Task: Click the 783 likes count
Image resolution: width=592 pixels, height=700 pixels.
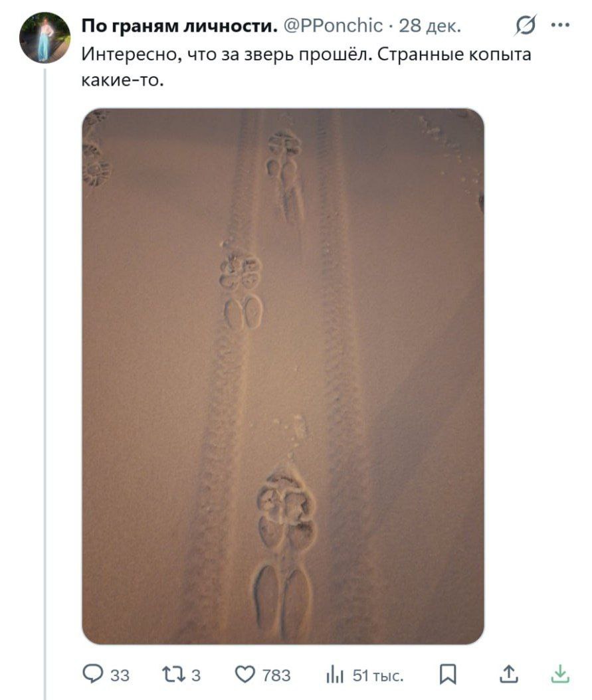Action: pyautogui.click(x=276, y=675)
